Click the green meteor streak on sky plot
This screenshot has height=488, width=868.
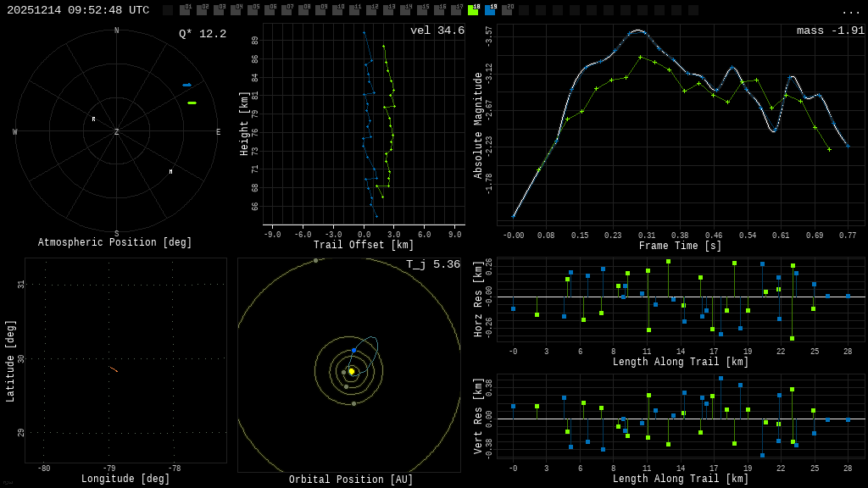(x=192, y=103)
